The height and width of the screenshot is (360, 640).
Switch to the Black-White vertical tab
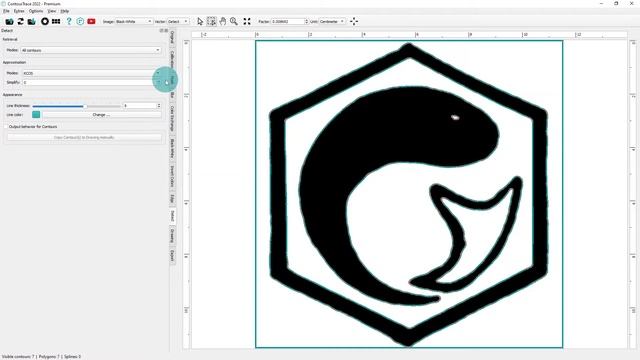pyautogui.click(x=172, y=148)
